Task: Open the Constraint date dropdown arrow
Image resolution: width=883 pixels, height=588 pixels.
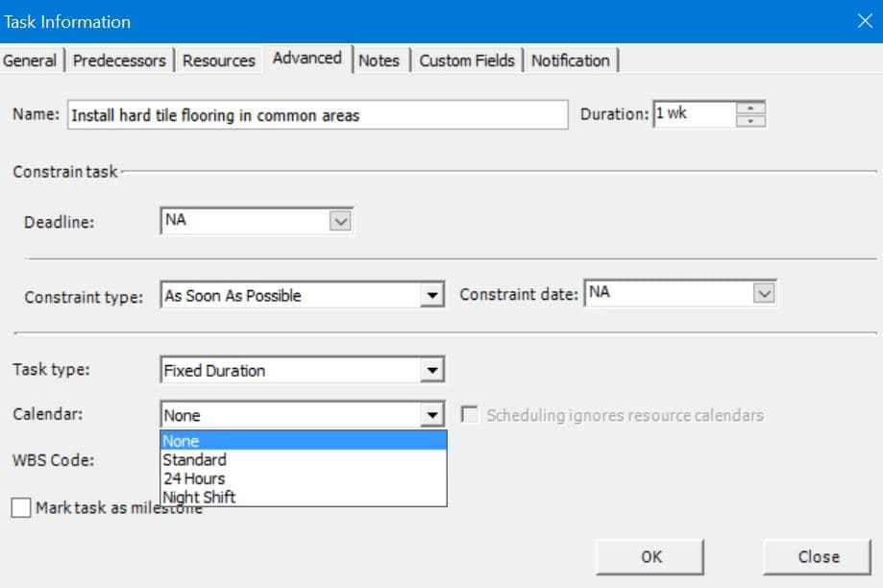Action: tap(764, 294)
